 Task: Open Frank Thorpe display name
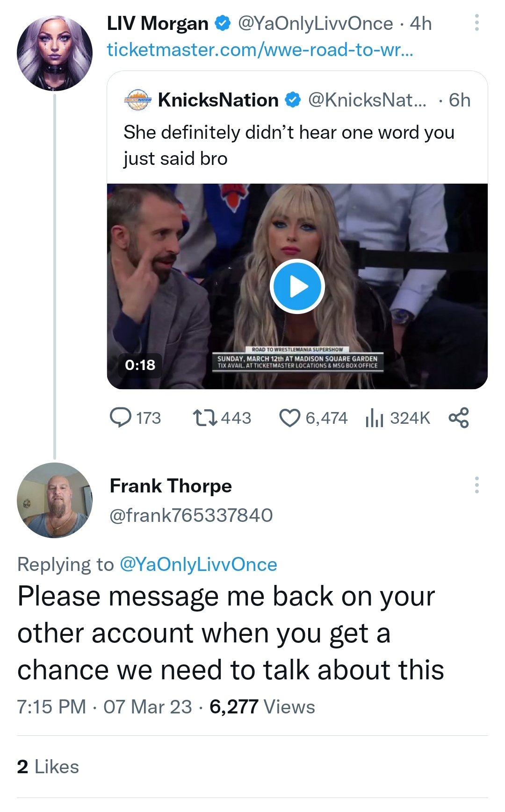coord(171,486)
